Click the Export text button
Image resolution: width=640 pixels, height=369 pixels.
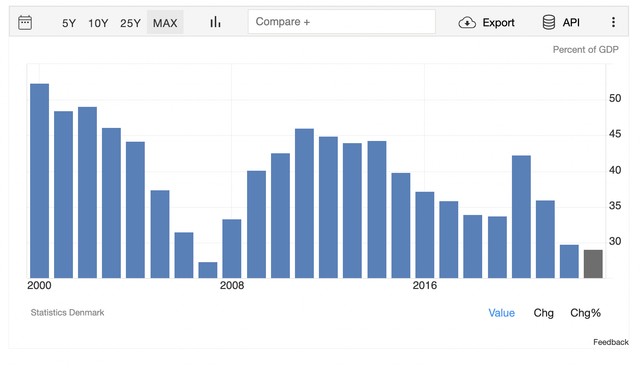498,22
